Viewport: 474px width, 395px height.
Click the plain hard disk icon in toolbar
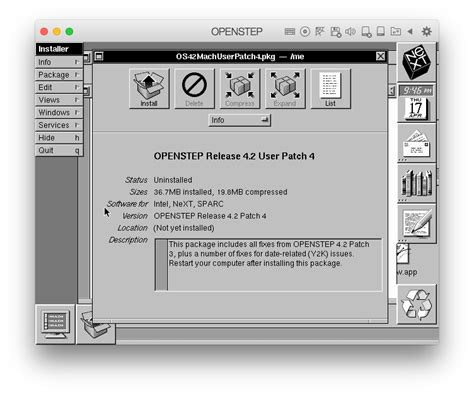click(x=380, y=32)
